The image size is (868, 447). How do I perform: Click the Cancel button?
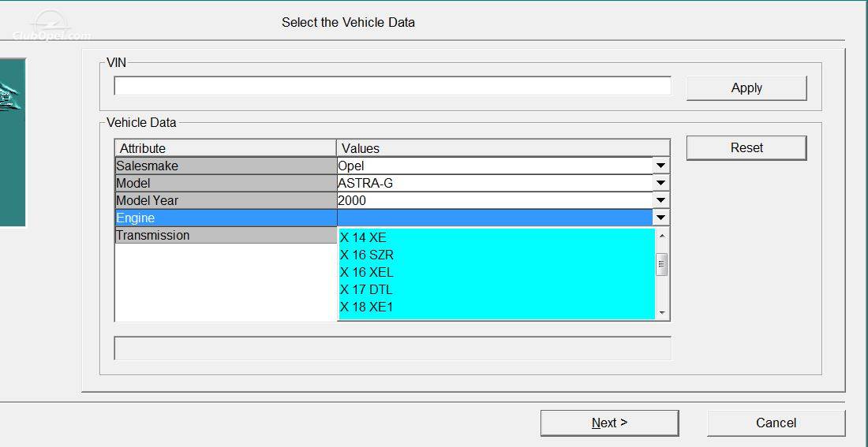(x=776, y=423)
